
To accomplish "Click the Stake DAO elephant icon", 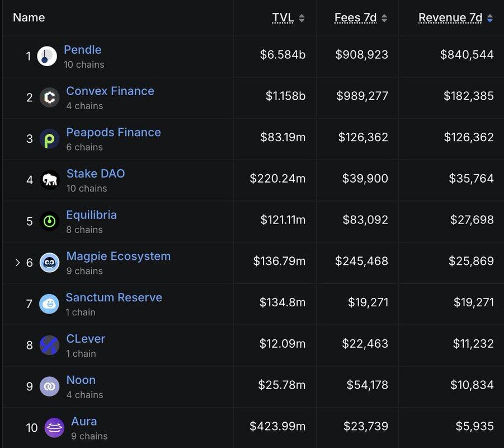I will click(x=49, y=180).
